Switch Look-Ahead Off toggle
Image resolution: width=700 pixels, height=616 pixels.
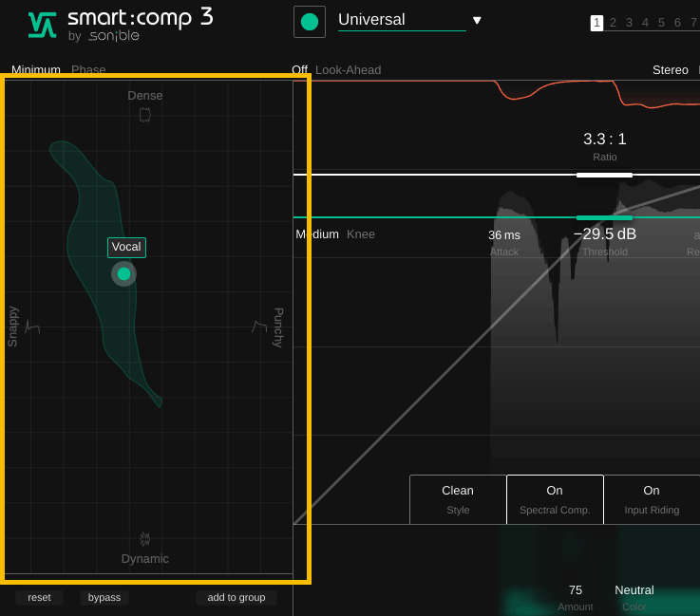299,70
